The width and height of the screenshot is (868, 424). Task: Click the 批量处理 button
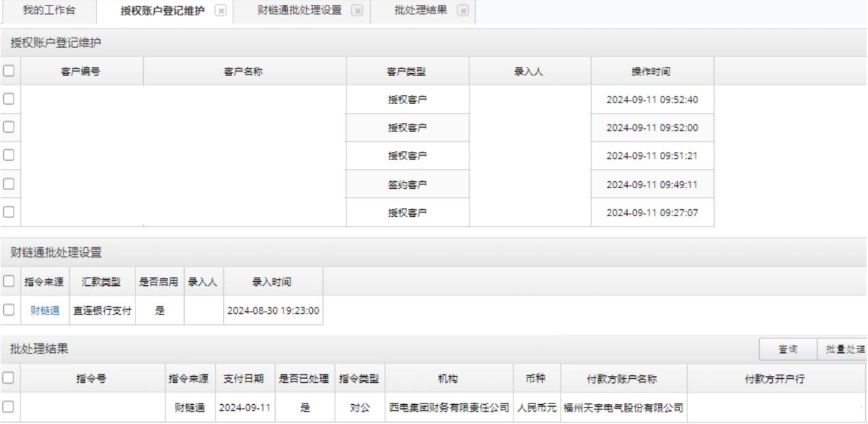(842, 349)
